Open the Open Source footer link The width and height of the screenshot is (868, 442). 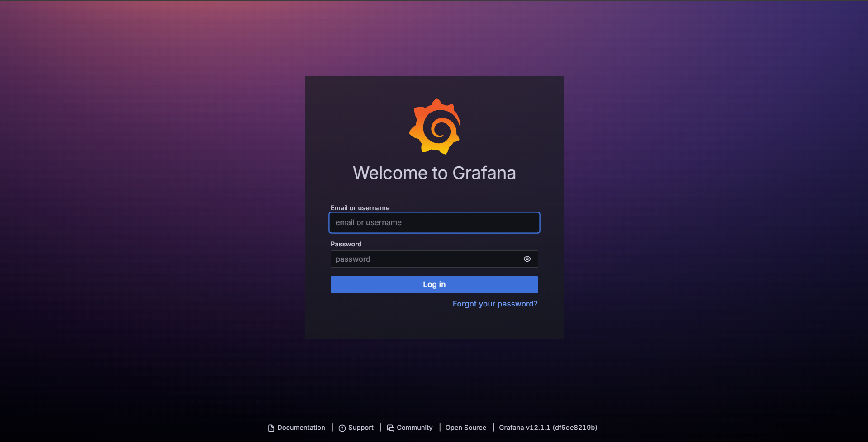coord(465,428)
